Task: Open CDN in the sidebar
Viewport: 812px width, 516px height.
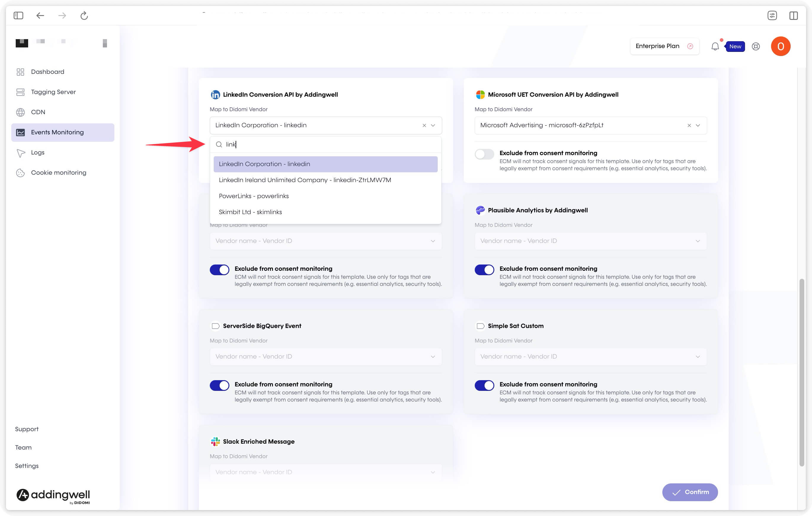Action: click(x=63, y=112)
